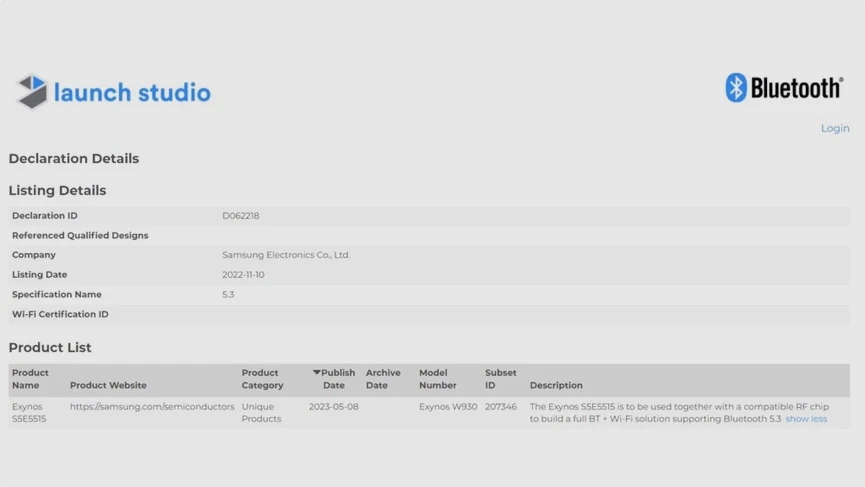Click the Bluetooth wordmark text
The image size is (865, 487).
click(x=796, y=89)
